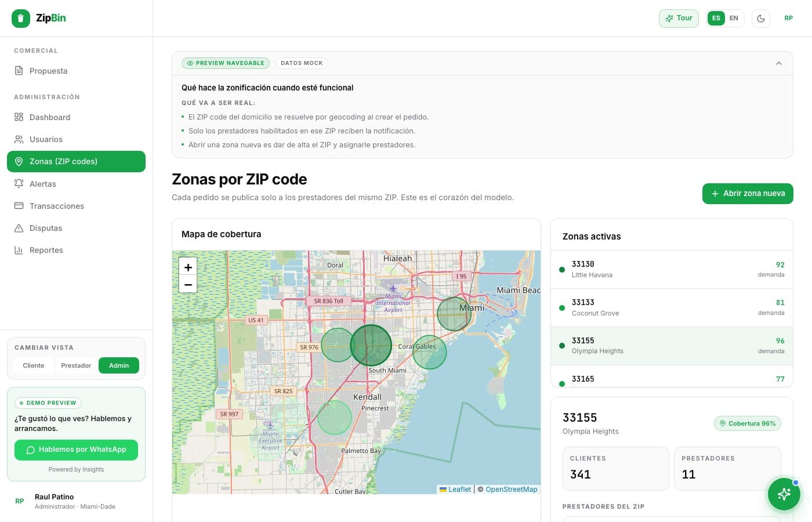The width and height of the screenshot is (812, 522).
Task: Zoom in on the coverage map
Action: pos(188,267)
